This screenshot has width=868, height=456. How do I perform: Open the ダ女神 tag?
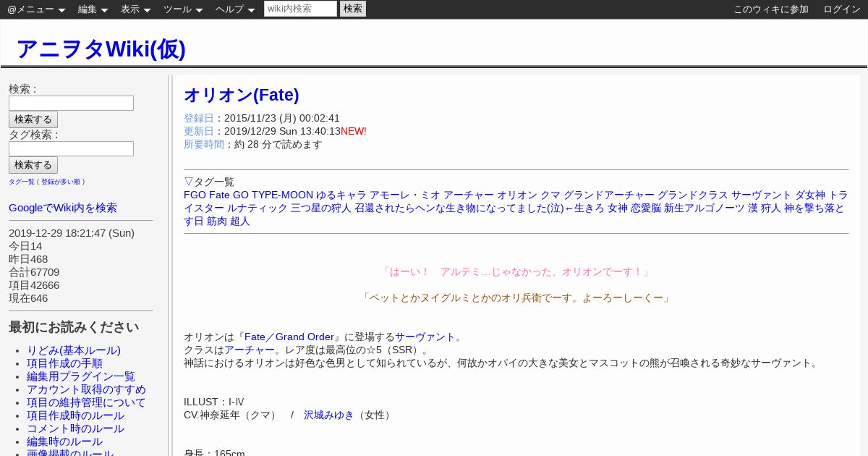(x=810, y=195)
